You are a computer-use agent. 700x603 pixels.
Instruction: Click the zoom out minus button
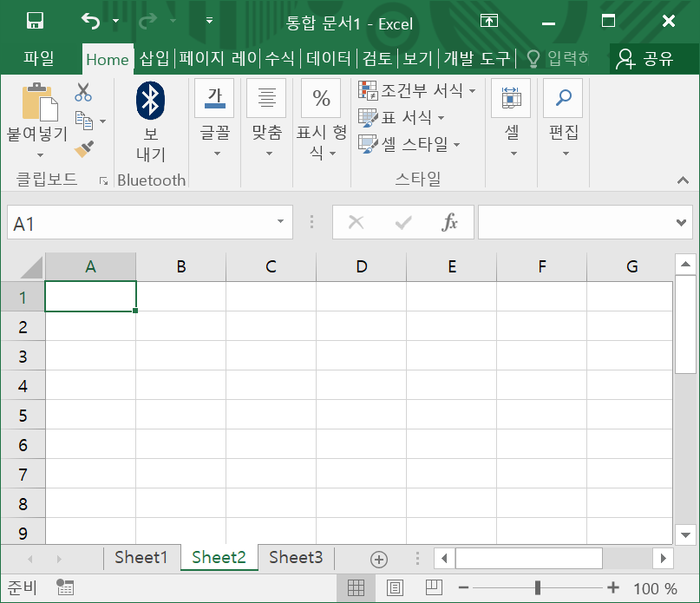[x=463, y=587]
